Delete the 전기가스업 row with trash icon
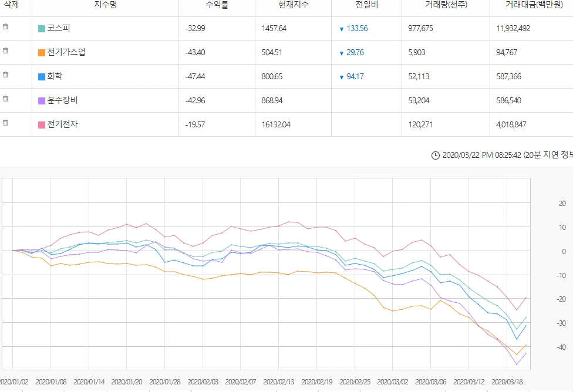The width and height of the screenshot is (573, 392). (5, 50)
